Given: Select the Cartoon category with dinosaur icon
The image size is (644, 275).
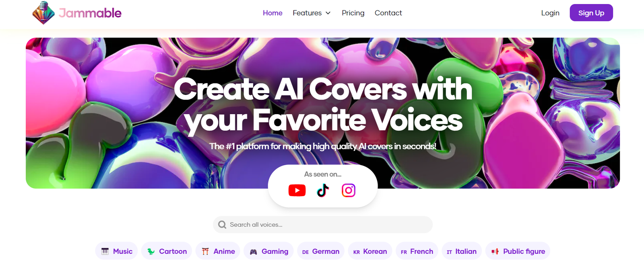Looking at the screenshot, I should coord(167,251).
